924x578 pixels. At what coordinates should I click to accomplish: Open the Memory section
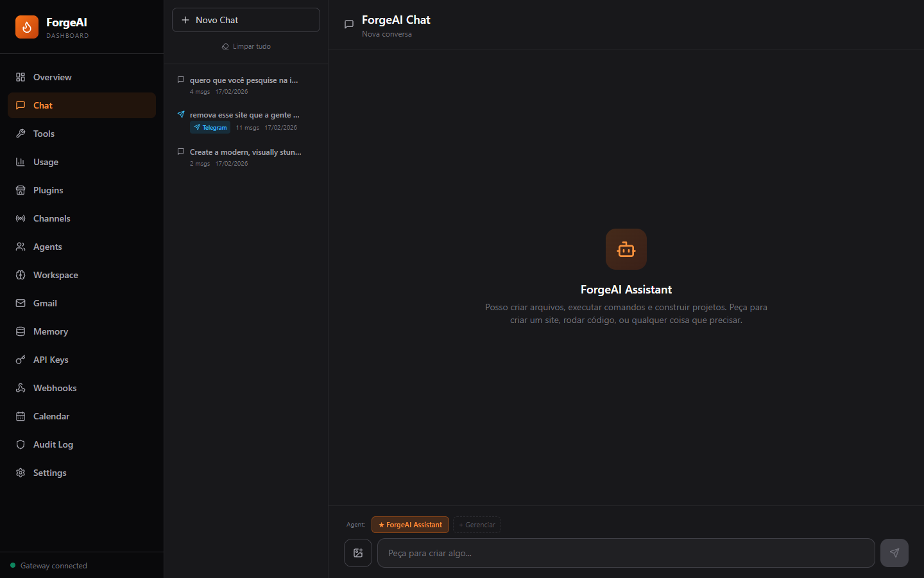(50, 331)
